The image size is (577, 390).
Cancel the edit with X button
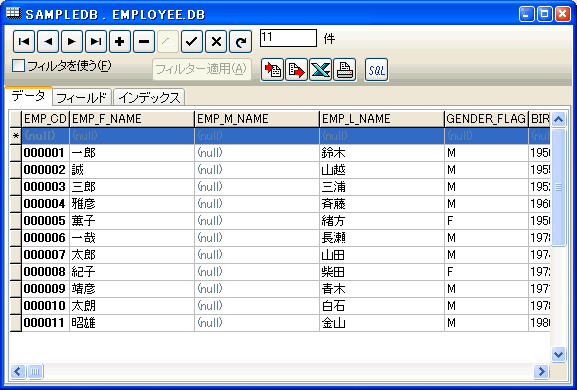(x=216, y=41)
